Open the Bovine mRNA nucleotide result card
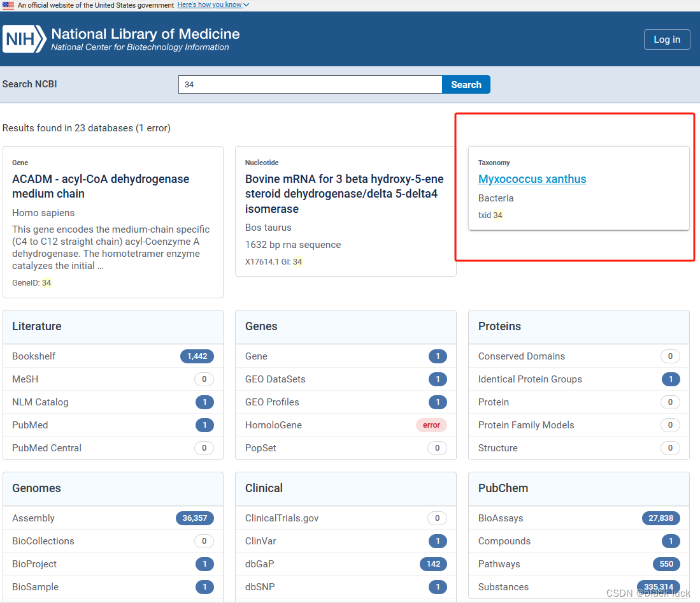Image resolution: width=700 pixels, height=603 pixels. pyautogui.click(x=345, y=211)
